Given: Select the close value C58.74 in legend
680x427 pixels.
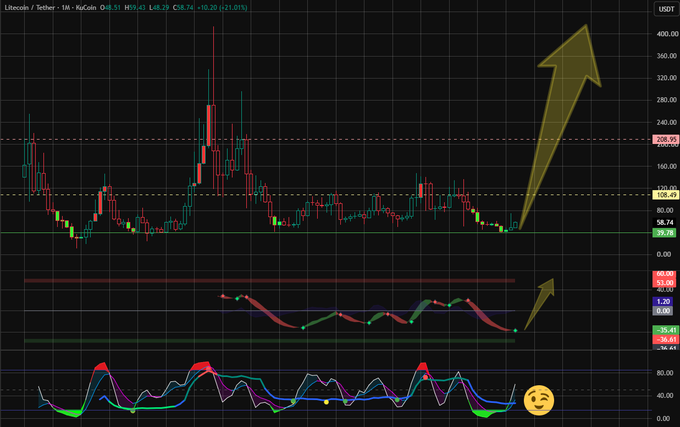Looking at the screenshot, I should pos(183,7).
